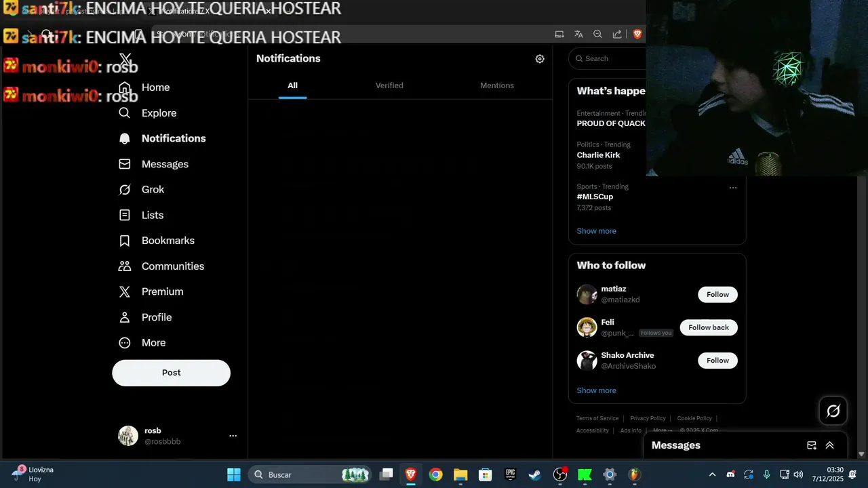The image size is (868, 488).
Task: Open the More circle icon in sidebar
Action: [x=125, y=343]
